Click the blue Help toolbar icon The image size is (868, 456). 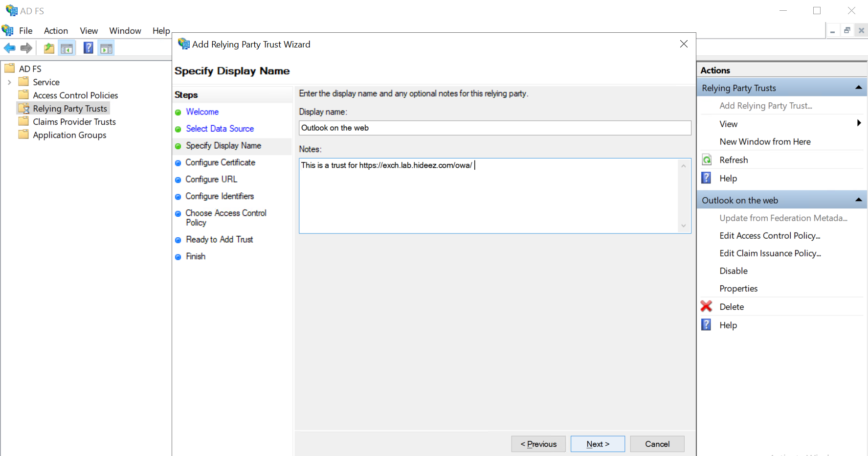pos(88,48)
